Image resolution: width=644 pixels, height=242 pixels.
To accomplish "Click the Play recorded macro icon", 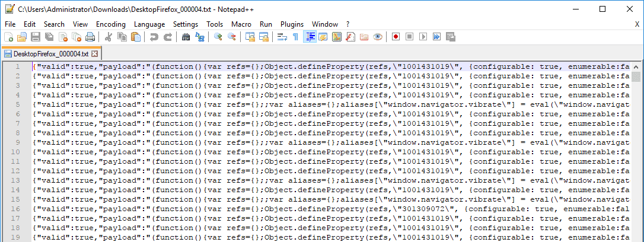I will click(423, 37).
